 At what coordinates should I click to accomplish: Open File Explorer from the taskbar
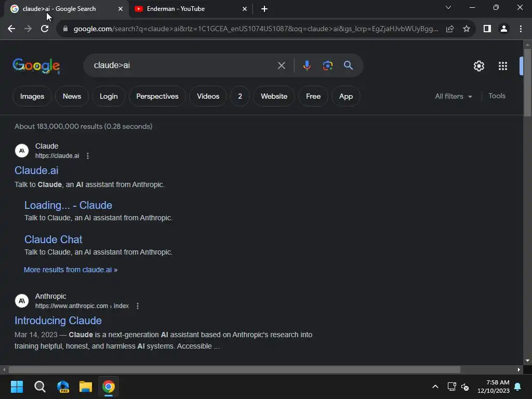(86, 387)
